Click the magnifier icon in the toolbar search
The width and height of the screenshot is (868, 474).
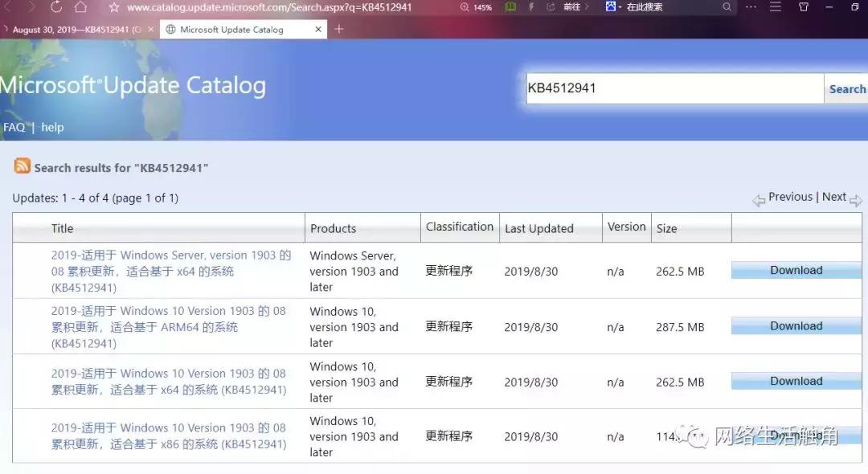727,7
